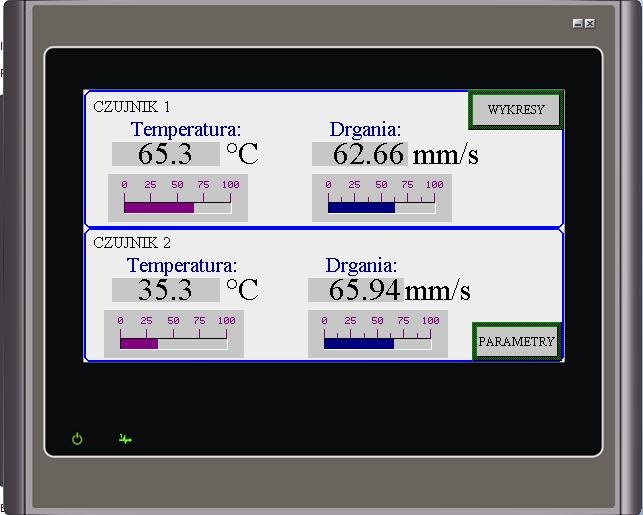
Task: Click the green power indicator icon
Action: (77, 439)
